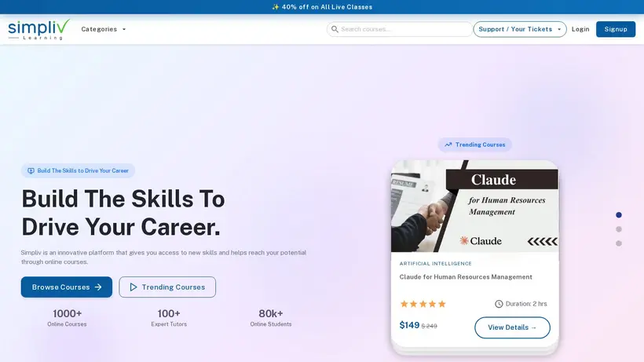Click the Simpliv Learning logo
Viewport: 644px width, 362px height.
click(39, 29)
